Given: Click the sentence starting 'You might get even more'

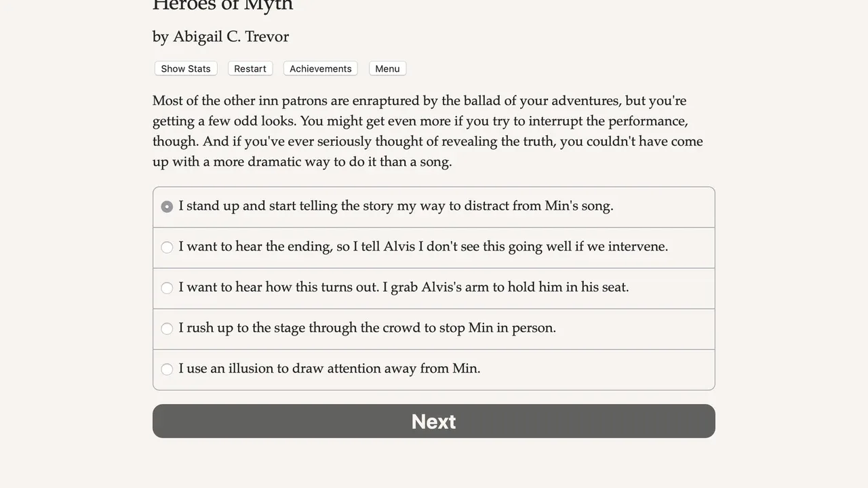Looking at the screenshot, I should click(494, 121).
